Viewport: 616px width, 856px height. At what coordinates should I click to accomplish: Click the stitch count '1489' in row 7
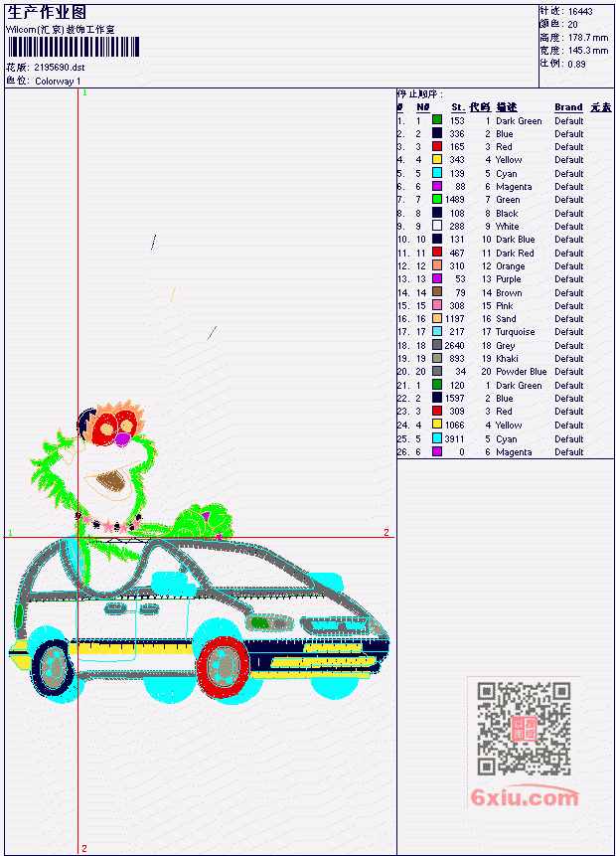[x=455, y=200]
